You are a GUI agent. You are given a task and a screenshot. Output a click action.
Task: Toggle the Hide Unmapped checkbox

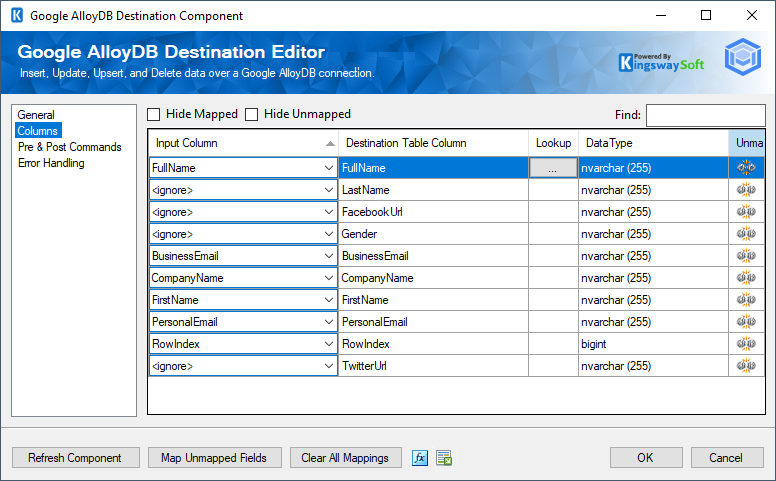coord(251,114)
